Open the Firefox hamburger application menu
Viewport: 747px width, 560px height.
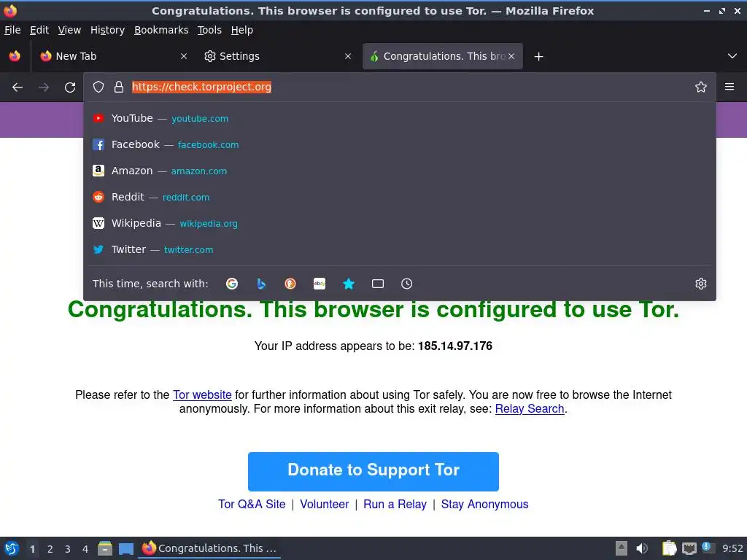tap(729, 87)
